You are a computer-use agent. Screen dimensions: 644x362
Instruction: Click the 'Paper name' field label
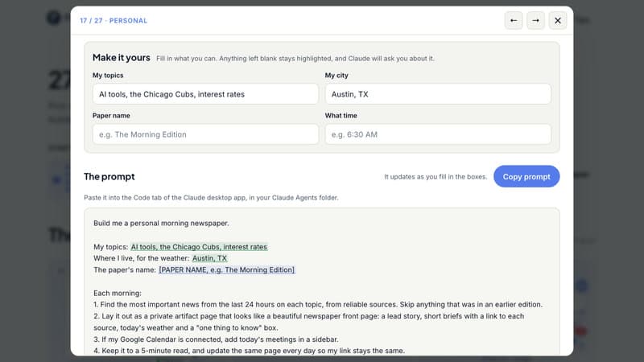tap(111, 115)
